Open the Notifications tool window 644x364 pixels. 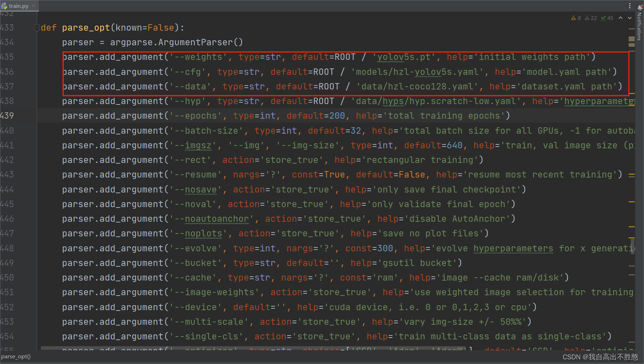click(x=640, y=22)
